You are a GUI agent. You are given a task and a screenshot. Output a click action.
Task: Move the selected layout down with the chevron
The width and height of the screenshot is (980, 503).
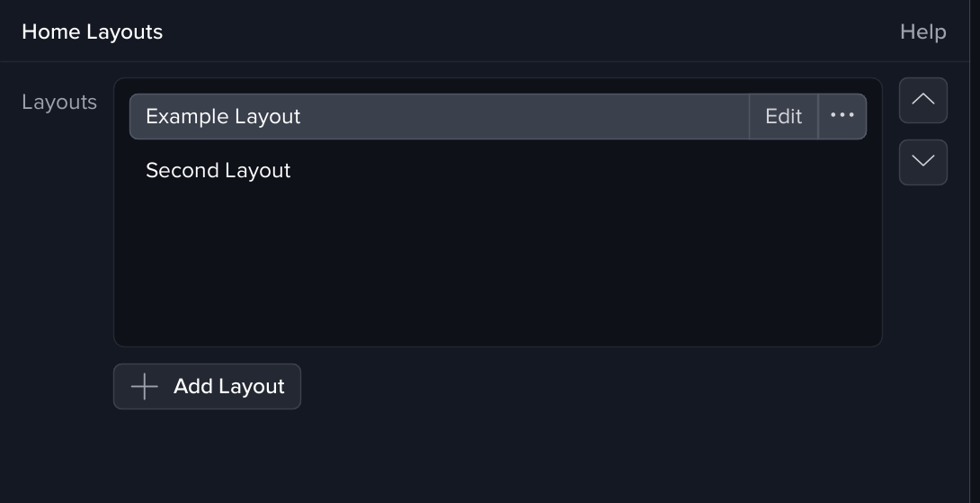pos(922,162)
